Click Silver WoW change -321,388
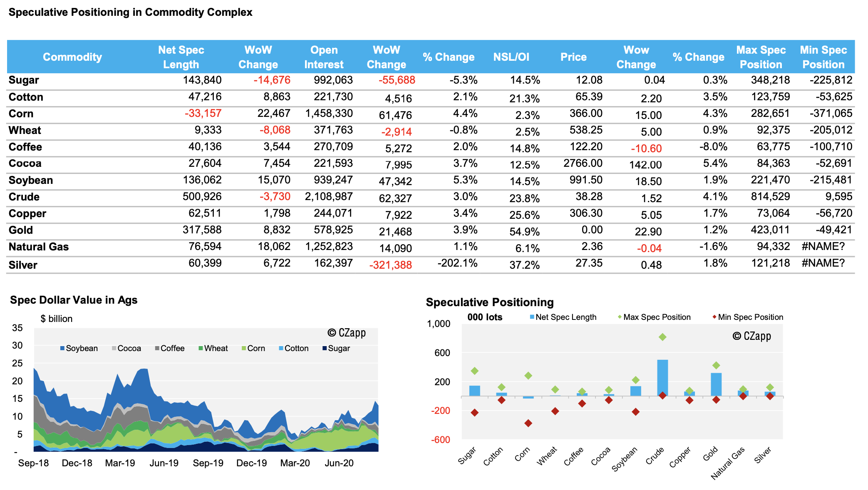 [390, 265]
